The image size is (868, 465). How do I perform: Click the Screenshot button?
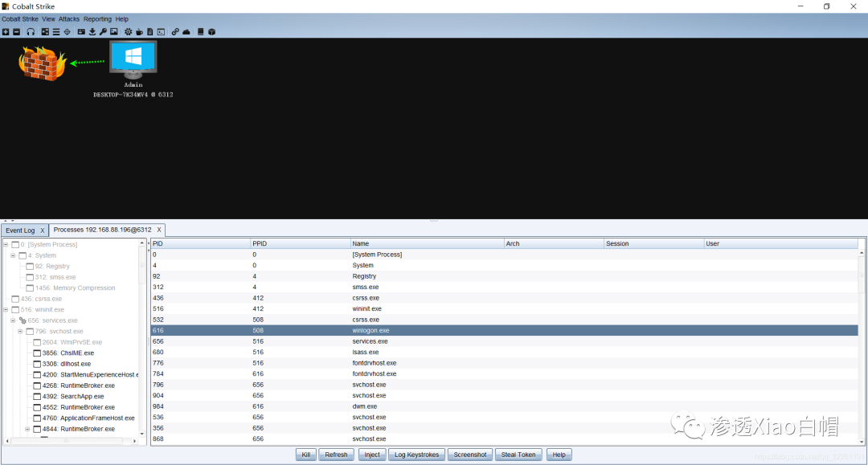470,455
